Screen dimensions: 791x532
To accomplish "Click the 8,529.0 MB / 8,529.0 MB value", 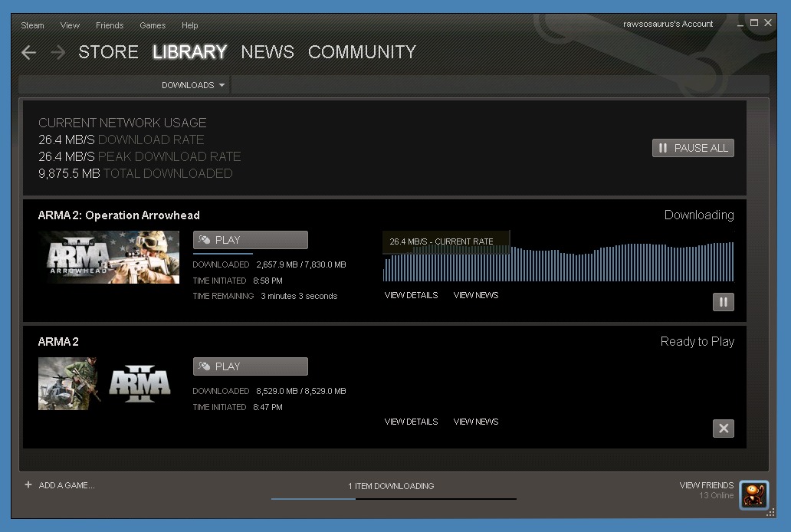I will pos(301,391).
